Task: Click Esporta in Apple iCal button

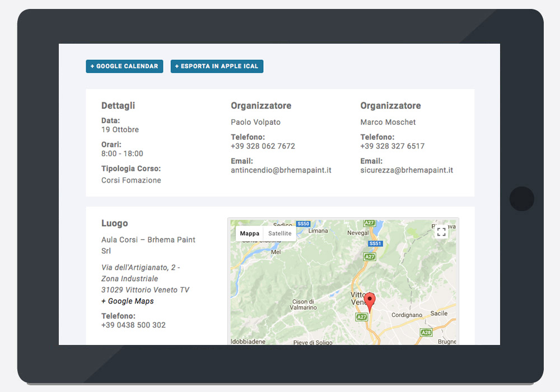Action: coord(217,66)
